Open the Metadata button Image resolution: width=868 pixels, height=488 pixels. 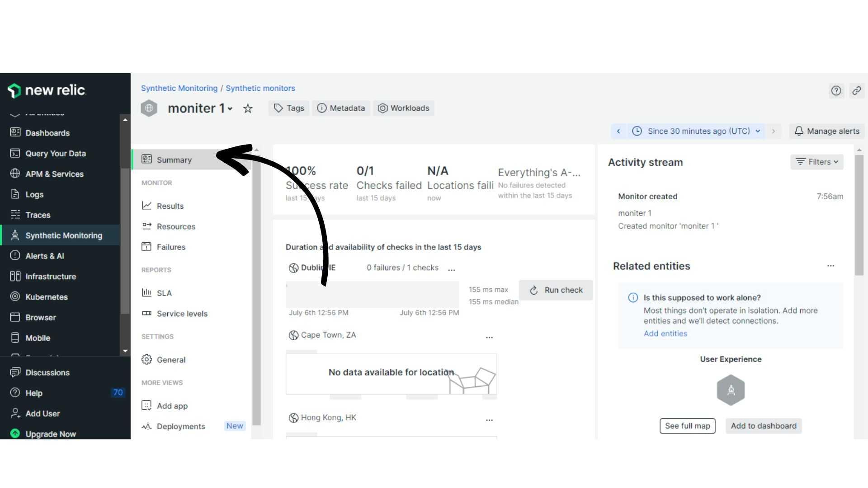click(x=341, y=108)
